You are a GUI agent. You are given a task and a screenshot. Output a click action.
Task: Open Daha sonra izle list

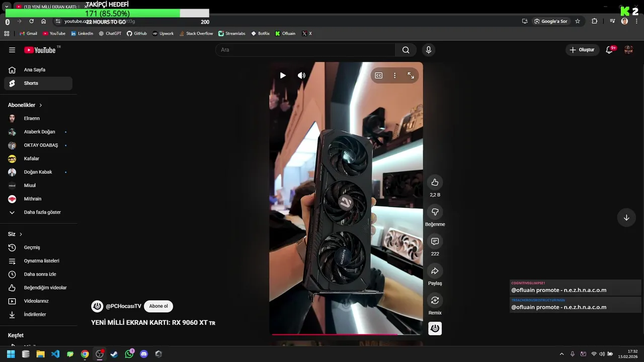[x=38, y=275]
